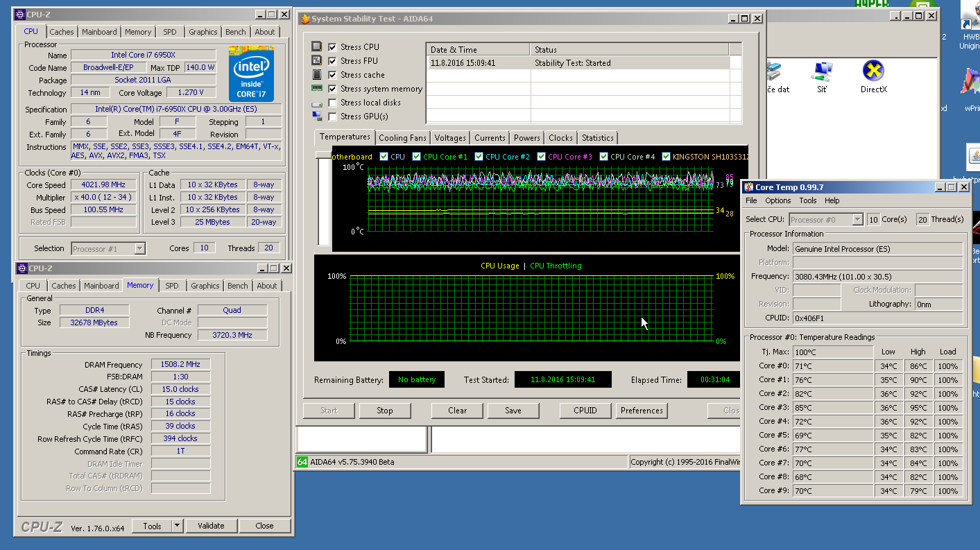Screen dimensions: 980x550
Task: Open the Select CPU dropdown in Core Temp
Action: coord(857,219)
